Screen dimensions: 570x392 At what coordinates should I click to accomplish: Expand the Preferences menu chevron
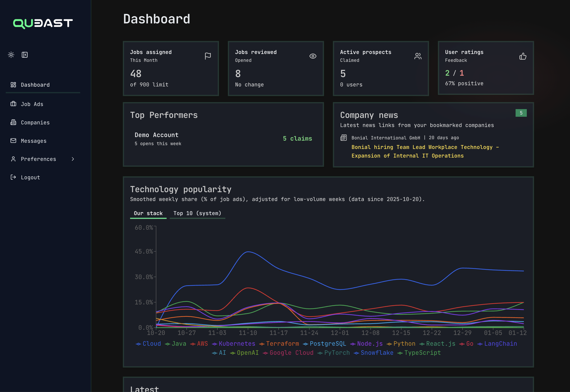click(x=73, y=159)
